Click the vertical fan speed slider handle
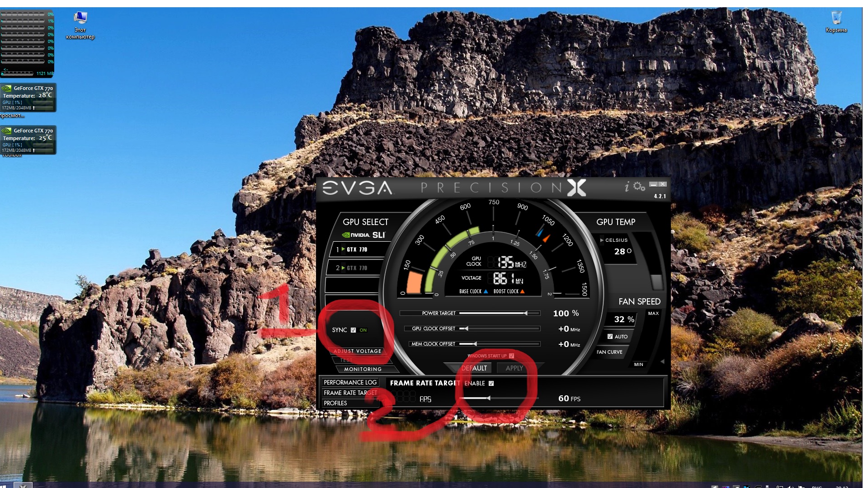The image size is (868, 488). [656, 282]
